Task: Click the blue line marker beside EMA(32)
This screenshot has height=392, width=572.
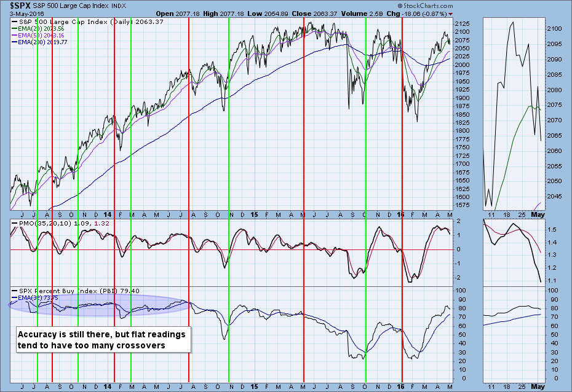Action: click(x=15, y=297)
